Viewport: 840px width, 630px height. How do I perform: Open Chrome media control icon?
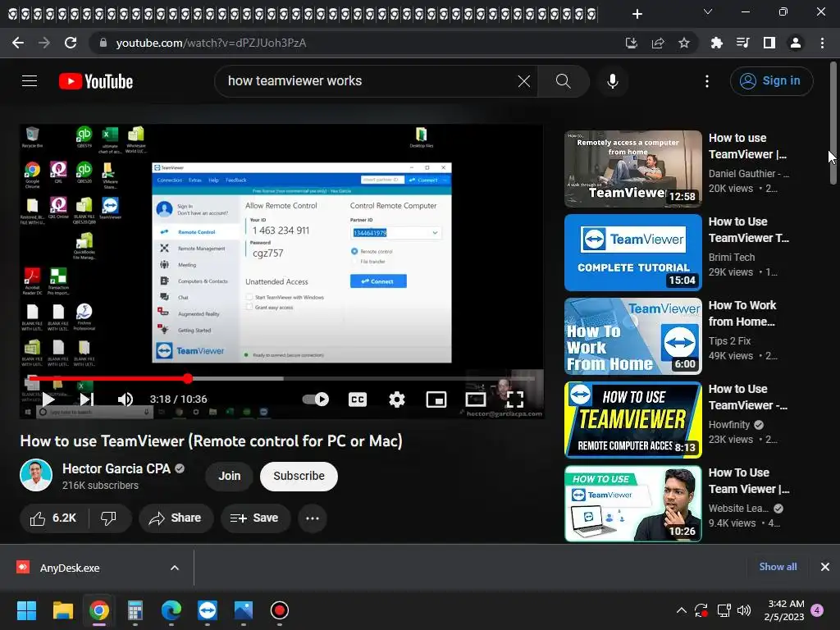point(742,43)
